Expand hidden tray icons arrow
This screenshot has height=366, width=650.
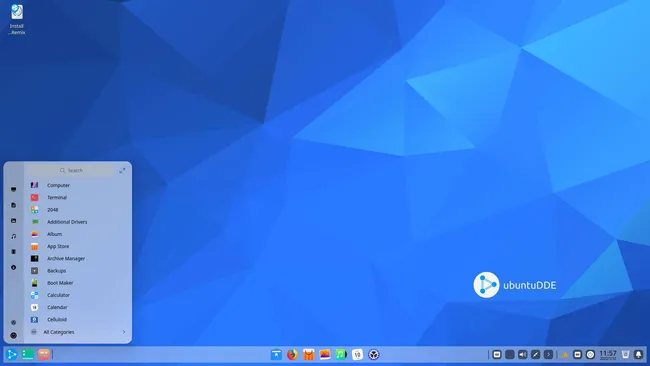pos(548,354)
